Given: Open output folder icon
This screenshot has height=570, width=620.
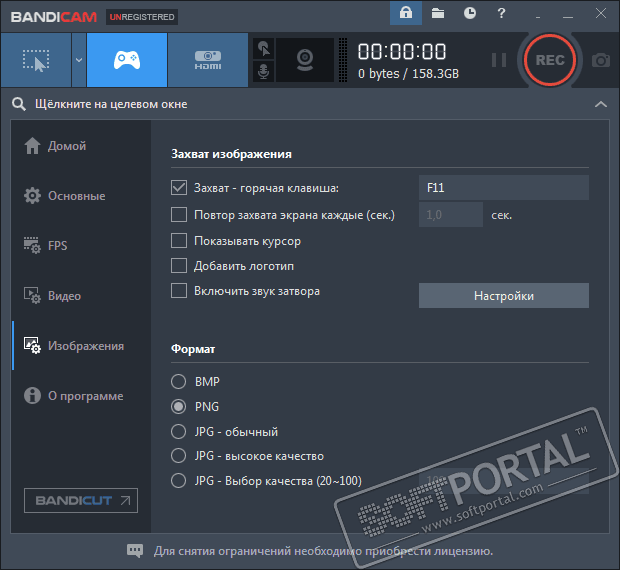Looking at the screenshot, I should pos(438,13).
